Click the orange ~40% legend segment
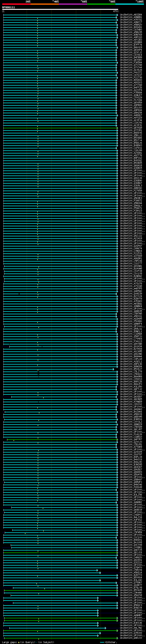 (45, 4)
